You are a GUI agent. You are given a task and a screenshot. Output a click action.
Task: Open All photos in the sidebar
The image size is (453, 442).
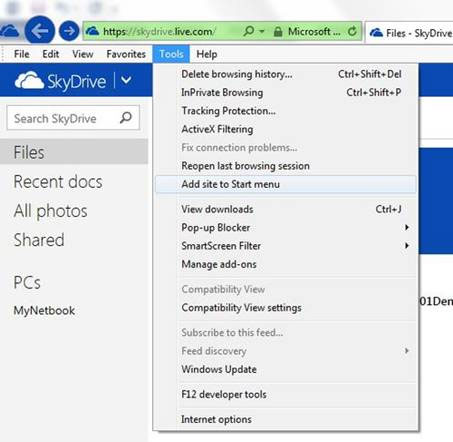click(51, 211)
